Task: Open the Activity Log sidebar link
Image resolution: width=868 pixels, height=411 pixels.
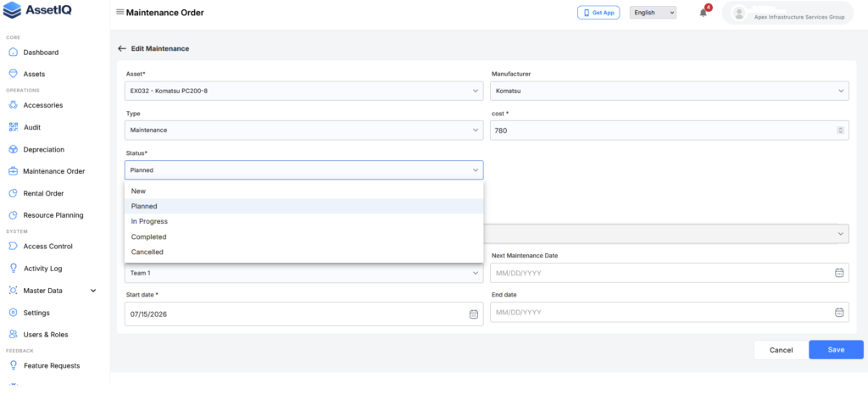Action: tap(43, 269)
